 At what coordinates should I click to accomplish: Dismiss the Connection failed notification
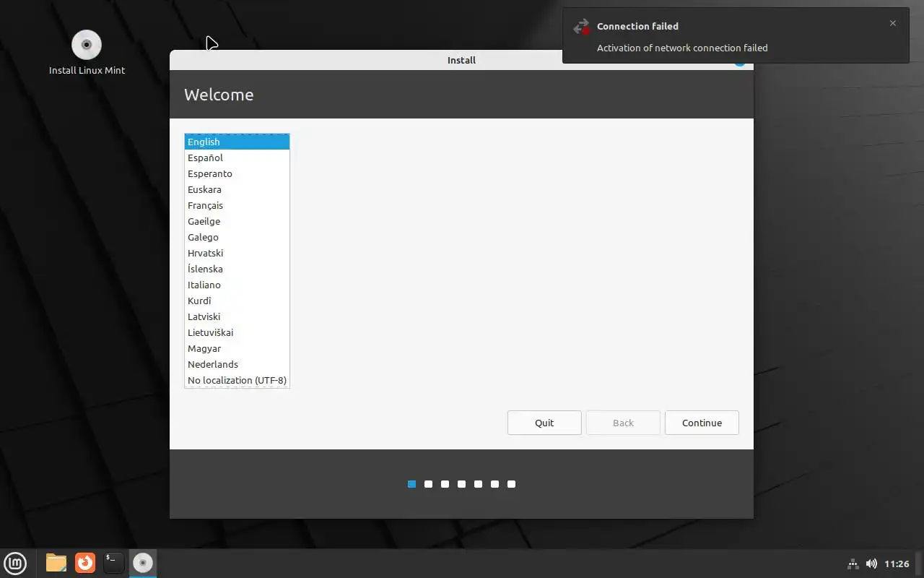click(893, 23)
